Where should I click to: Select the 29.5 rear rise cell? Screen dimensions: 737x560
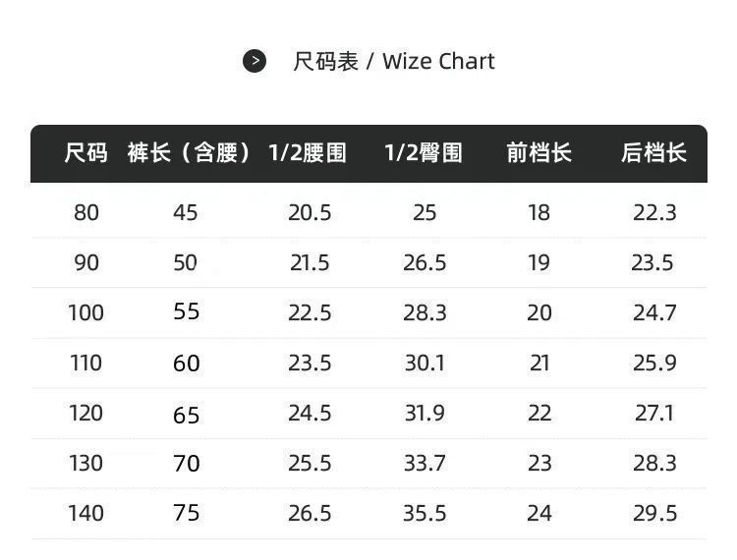pyautogui.click(x=654, y=513)
